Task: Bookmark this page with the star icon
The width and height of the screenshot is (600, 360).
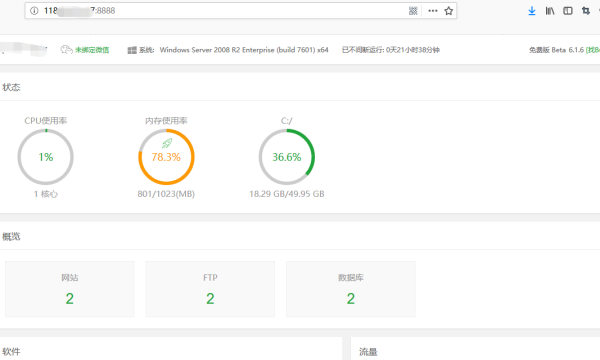Action: pyautogui.click(x=448, y=11)
